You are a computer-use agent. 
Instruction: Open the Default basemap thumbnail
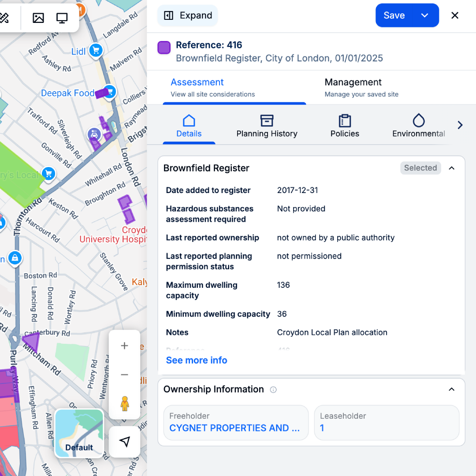point(79,433)
